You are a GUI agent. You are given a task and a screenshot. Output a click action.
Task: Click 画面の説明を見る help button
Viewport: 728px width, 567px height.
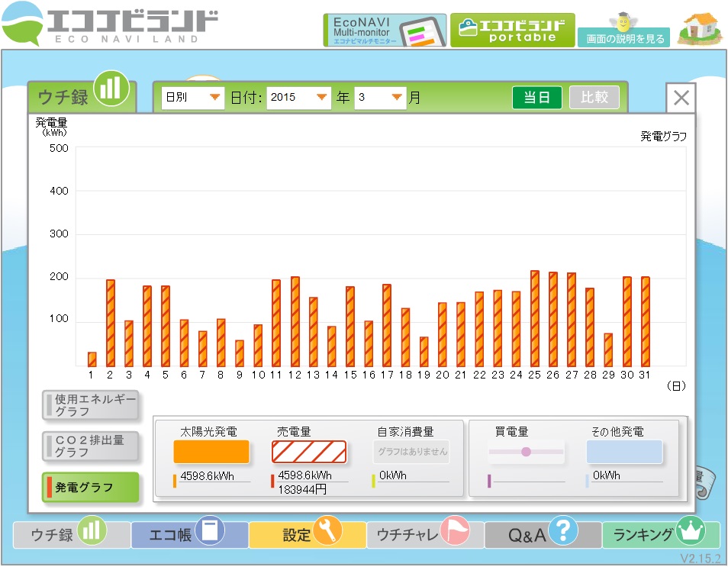(623, 38)
